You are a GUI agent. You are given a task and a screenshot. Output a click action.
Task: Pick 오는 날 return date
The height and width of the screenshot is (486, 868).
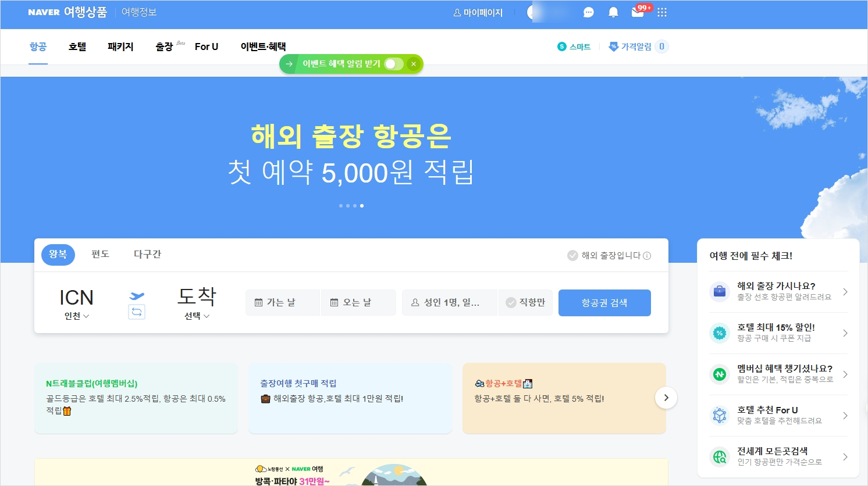[x=358, y=302]
